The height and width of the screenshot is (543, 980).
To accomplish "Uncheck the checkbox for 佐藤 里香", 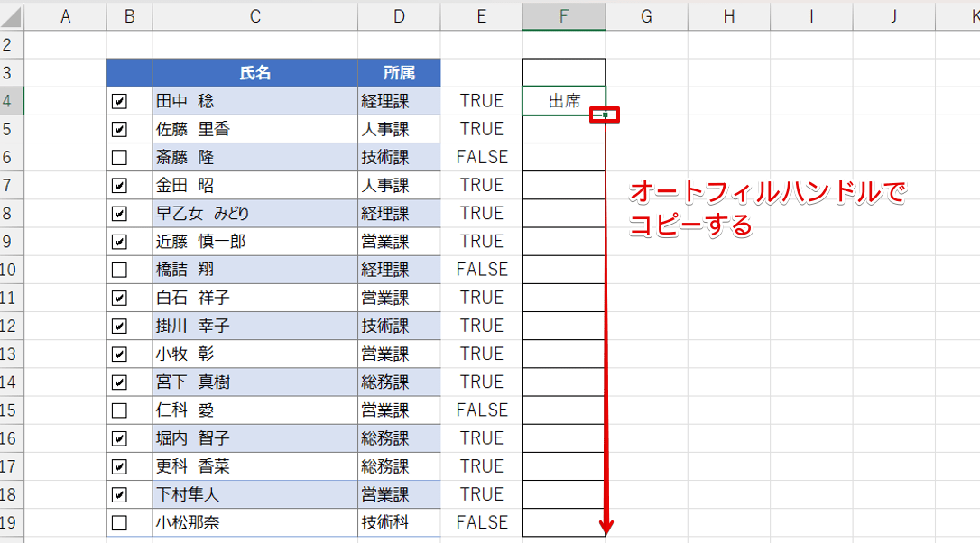I will (x=119, y=129).
